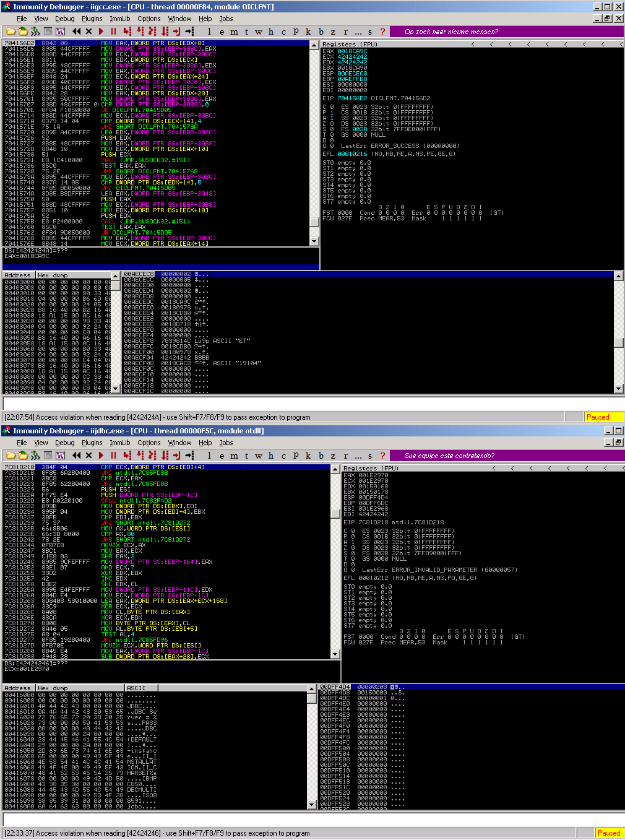Image resolution: width=625 pixels, height=840 pixels.
Task: Click Open file icon in iijdbc.exe toolbar
Action: tap(11, 456)
